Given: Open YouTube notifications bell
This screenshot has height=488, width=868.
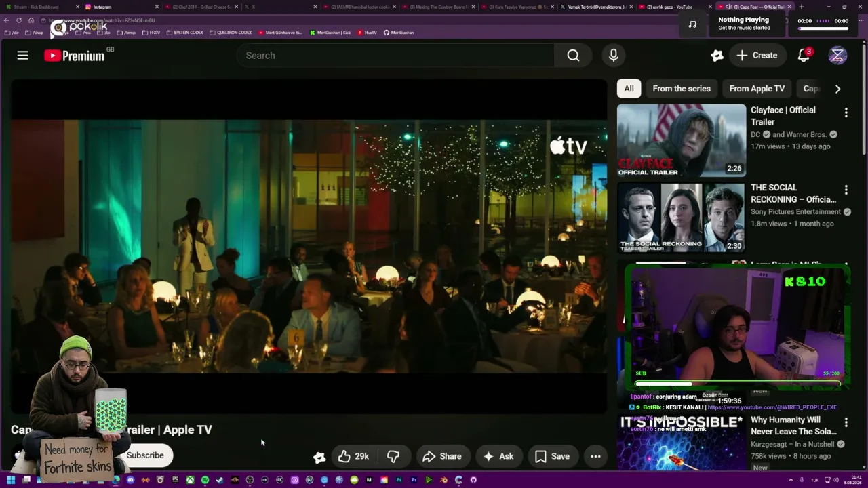Looking at the screenshot, I should click(804, 56).
